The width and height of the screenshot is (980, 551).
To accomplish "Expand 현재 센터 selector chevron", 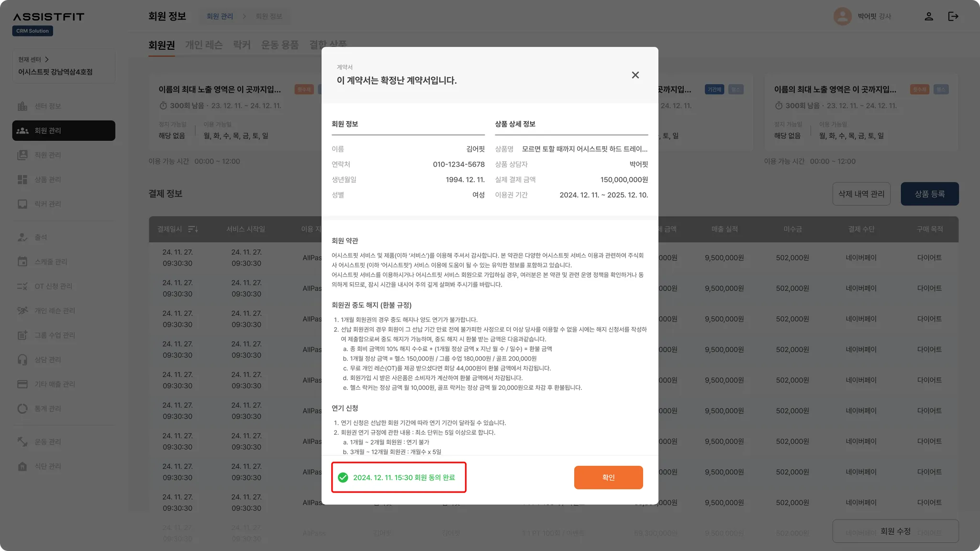I will [x=47, y=59].
